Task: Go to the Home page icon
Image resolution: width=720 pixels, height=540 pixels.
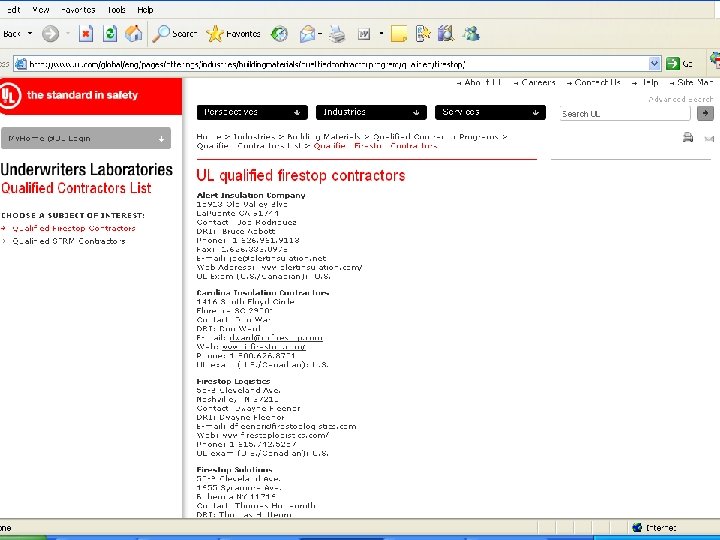Action: (x=134, y=34)
